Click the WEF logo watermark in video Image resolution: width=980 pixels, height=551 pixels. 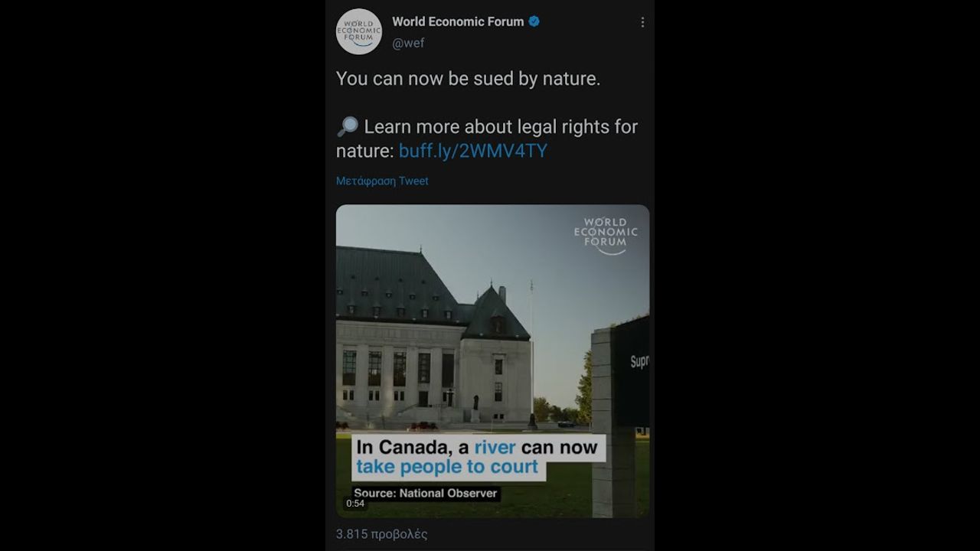(606, 235)
